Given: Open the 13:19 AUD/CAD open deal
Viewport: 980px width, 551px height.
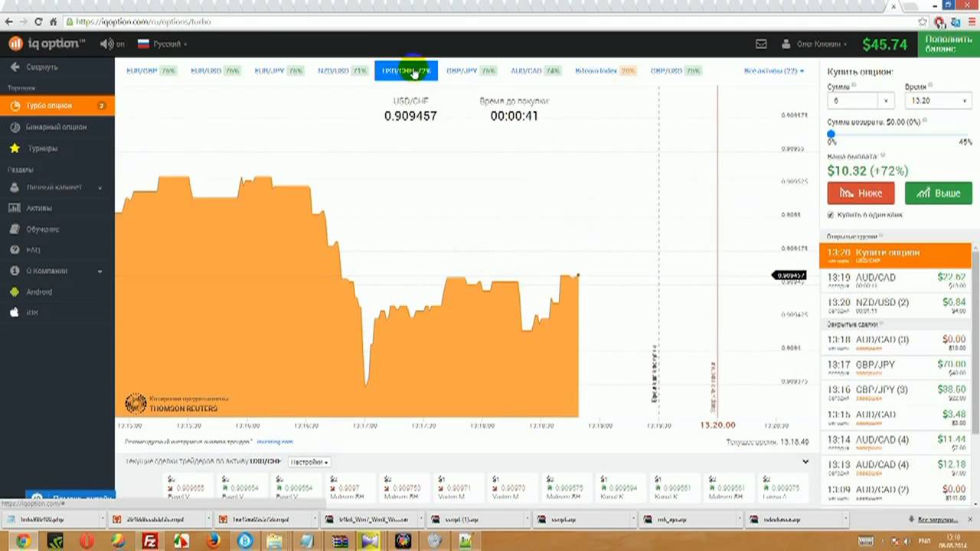Looking at the screenshot, I should click(895, 280).
